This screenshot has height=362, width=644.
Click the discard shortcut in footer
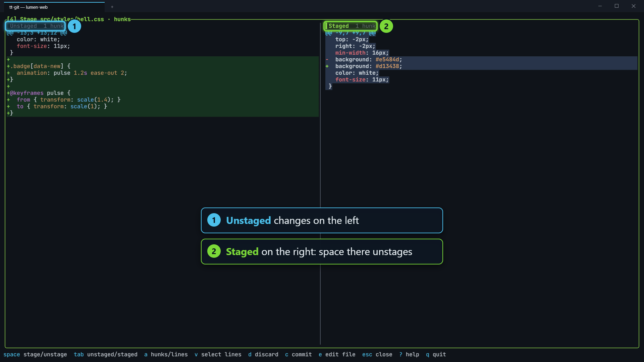(x=263, y=354)
